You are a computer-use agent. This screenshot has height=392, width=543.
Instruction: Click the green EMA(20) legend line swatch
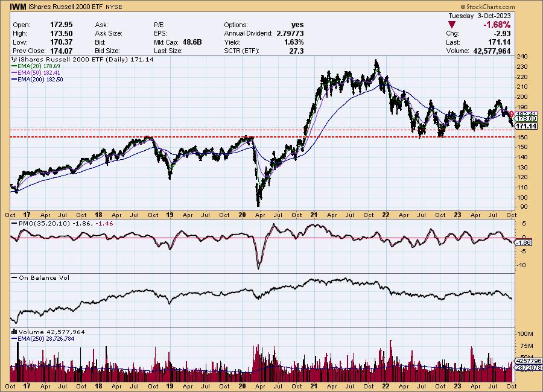(14, 66)
